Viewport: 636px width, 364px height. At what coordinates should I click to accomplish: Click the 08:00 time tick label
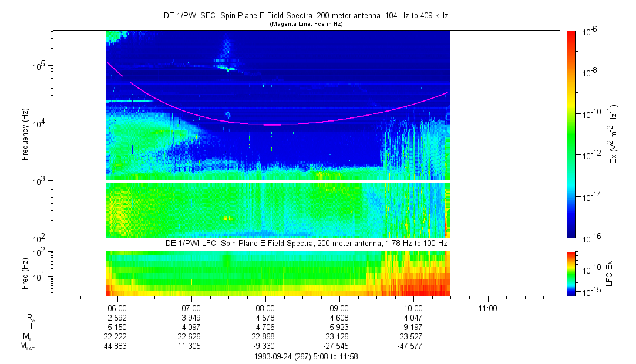click(x=265, y=308)
